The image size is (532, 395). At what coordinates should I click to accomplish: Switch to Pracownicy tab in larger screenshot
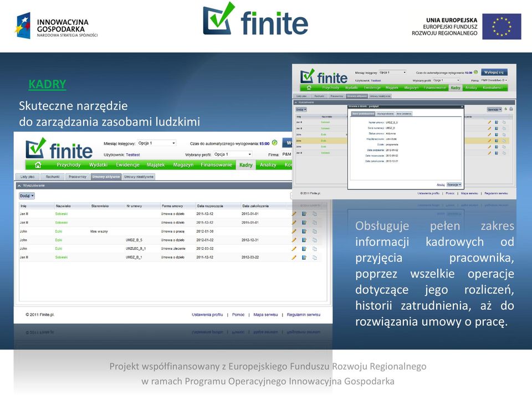78,177
